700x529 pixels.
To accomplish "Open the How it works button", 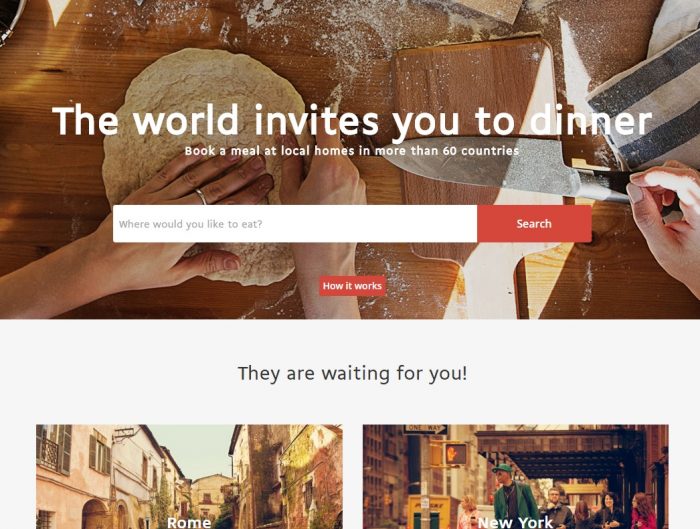I will tap(352, 286).
